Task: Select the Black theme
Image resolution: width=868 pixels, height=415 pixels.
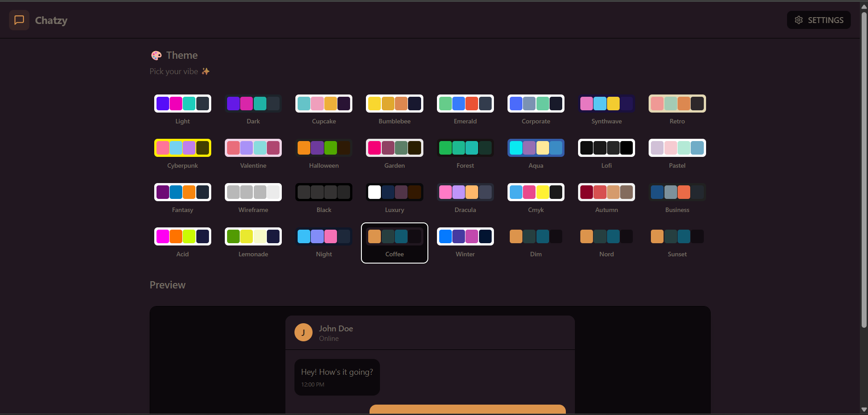Action: [324, 198]
